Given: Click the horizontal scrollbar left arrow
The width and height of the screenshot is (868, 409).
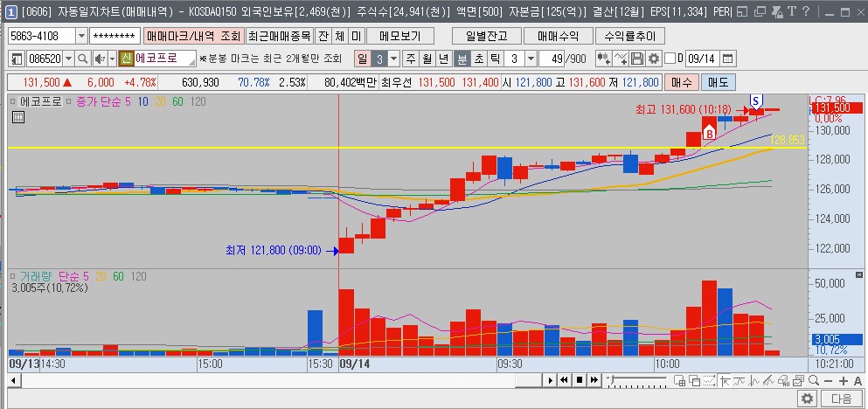Looking at the screenshot, I should click(x=13, y=380).
